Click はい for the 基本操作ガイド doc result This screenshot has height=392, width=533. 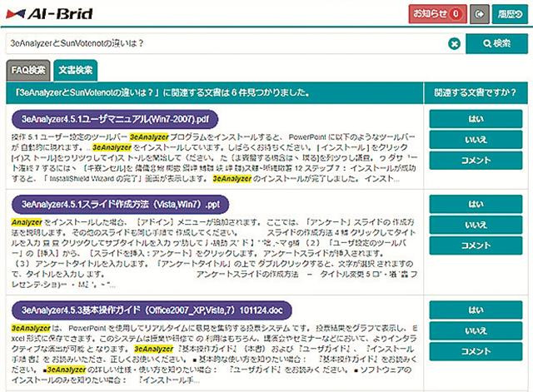[476, 310]
